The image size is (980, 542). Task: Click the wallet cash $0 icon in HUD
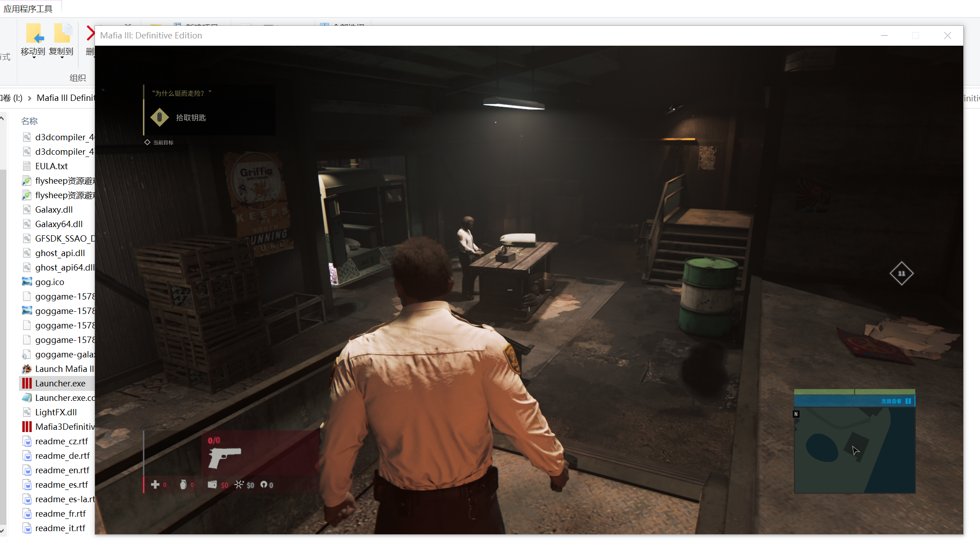212,485
